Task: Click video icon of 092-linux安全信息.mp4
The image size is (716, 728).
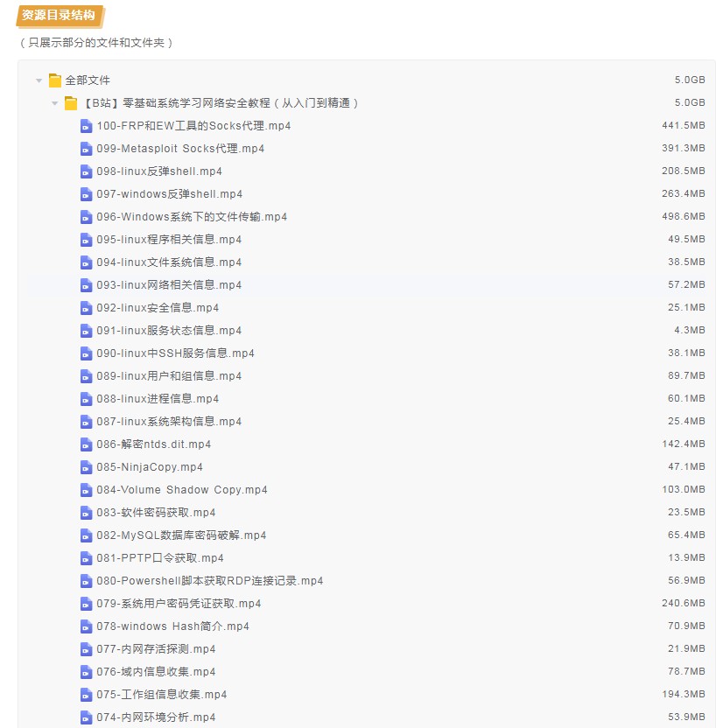Action: tap(87, 308)
